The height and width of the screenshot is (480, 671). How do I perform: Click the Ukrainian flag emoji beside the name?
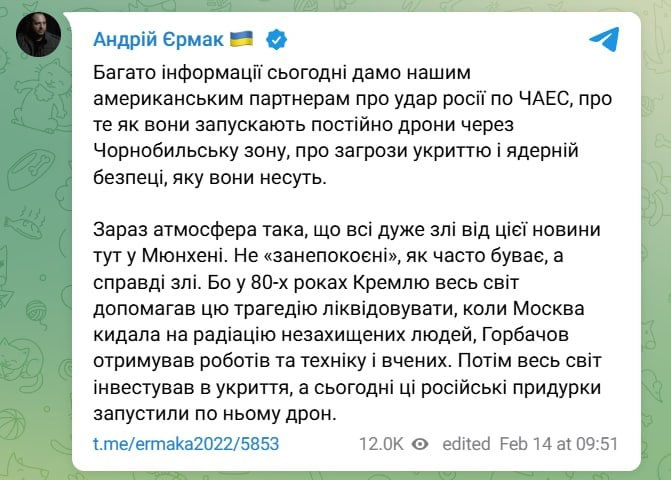tap(241, 39)
